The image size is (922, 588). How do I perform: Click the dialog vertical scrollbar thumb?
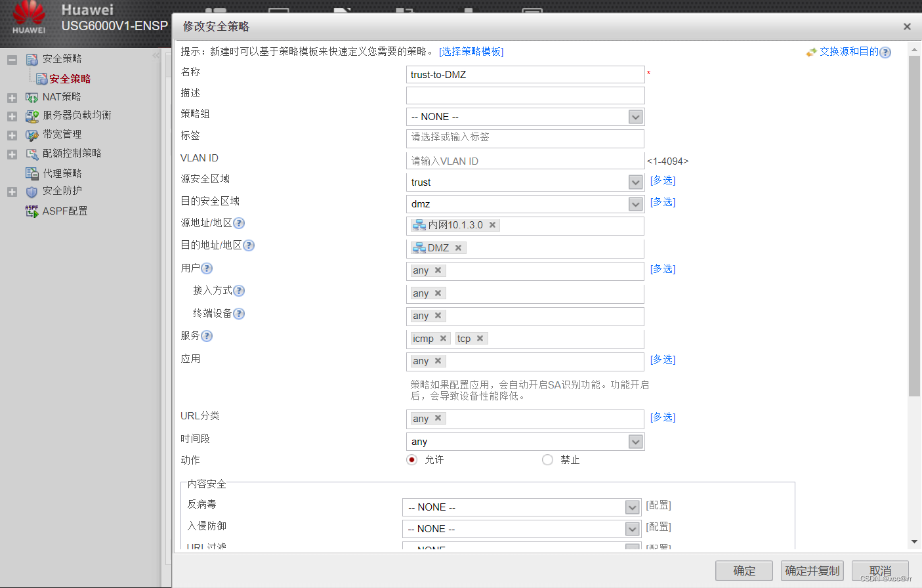point(914,226)
